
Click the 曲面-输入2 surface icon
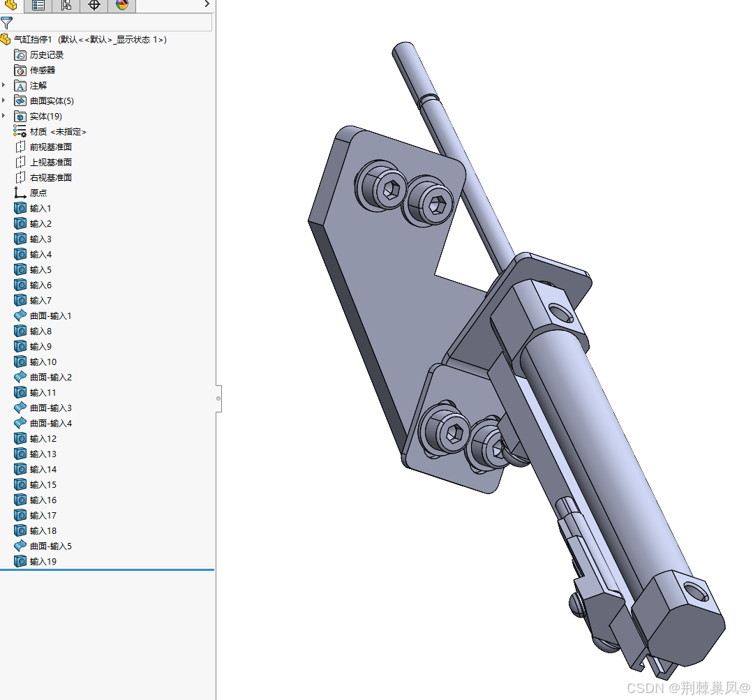20,378
